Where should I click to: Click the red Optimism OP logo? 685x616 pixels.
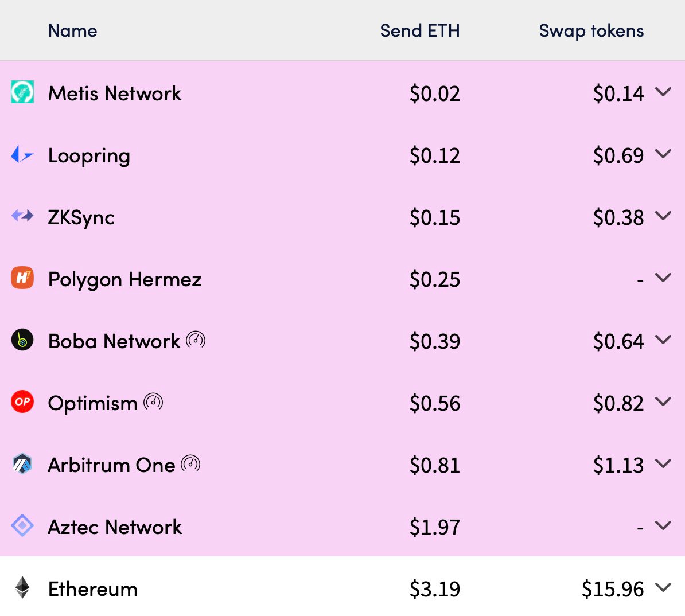22,401
